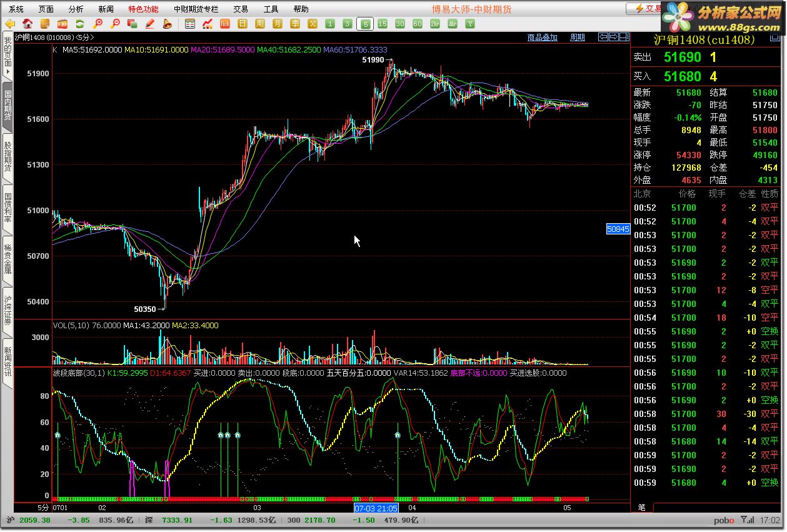The width and height of the screenshot is (787, 532).
Task: Select the 笔 tab under tick list
Action: [x=641, y=507]
